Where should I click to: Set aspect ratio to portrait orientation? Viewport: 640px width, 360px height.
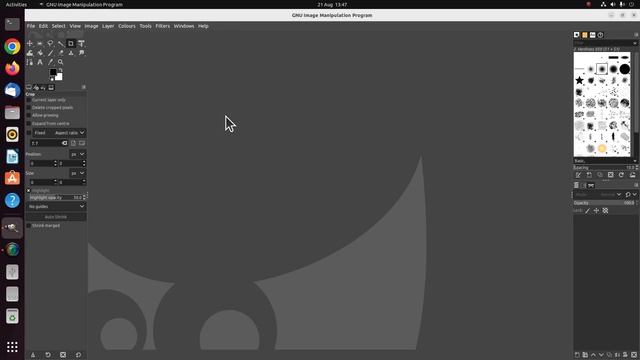click(73, 143)
